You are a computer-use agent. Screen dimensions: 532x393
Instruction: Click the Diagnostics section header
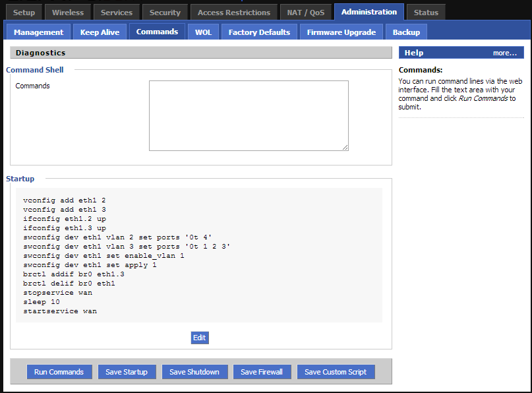201,53
